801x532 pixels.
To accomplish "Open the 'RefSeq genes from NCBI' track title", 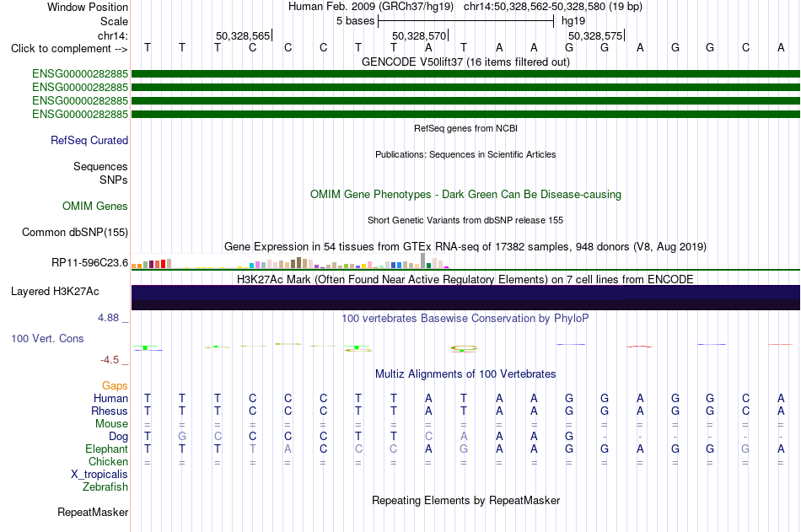I will [x=465, y=128].
